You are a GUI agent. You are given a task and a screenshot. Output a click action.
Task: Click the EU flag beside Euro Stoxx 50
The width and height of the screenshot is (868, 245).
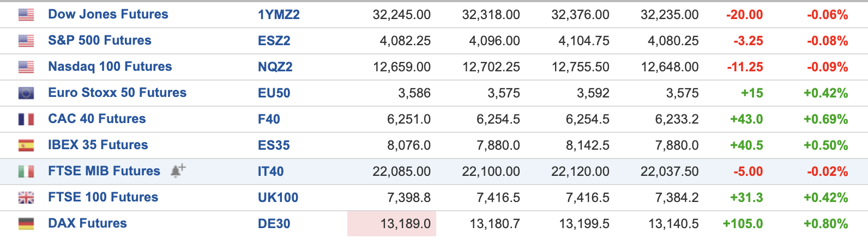(26, 93)
